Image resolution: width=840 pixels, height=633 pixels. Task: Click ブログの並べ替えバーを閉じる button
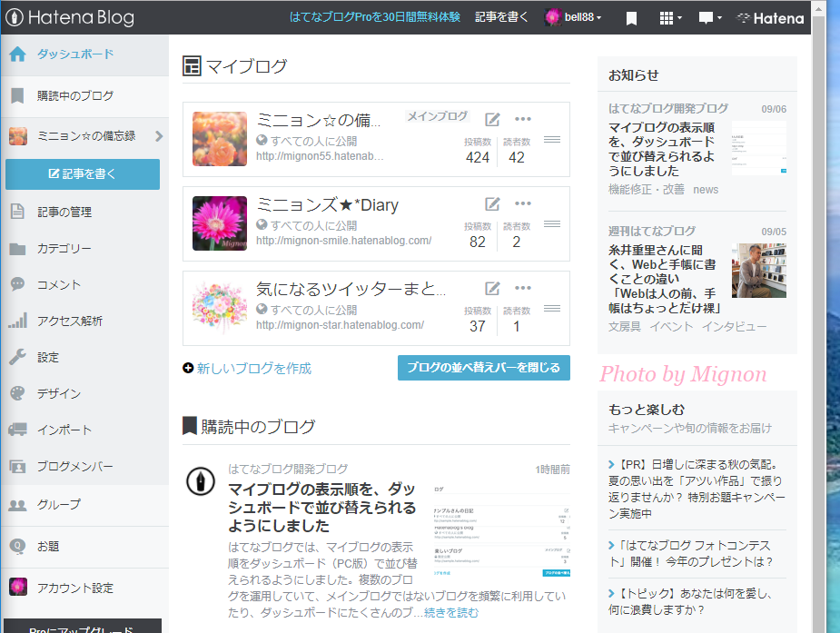click(x=484, y=368)
